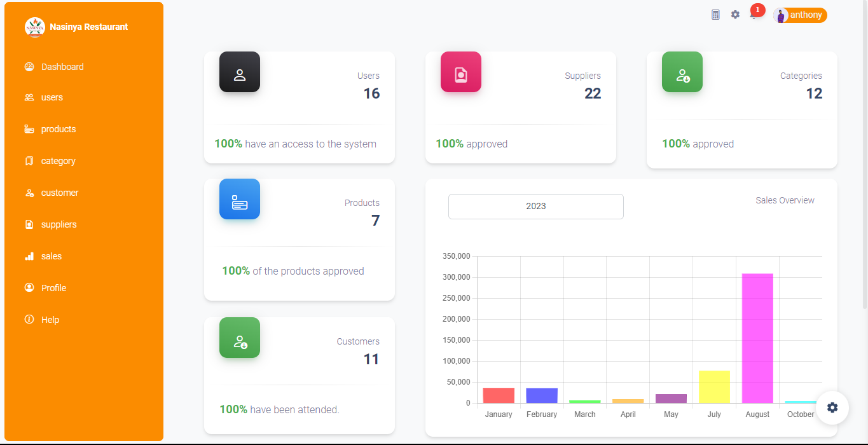Image resolution: width=868 pixels, height=445 pixels.
Task: Open the Profile sidebar link
Action: click(x=53, y=288)
